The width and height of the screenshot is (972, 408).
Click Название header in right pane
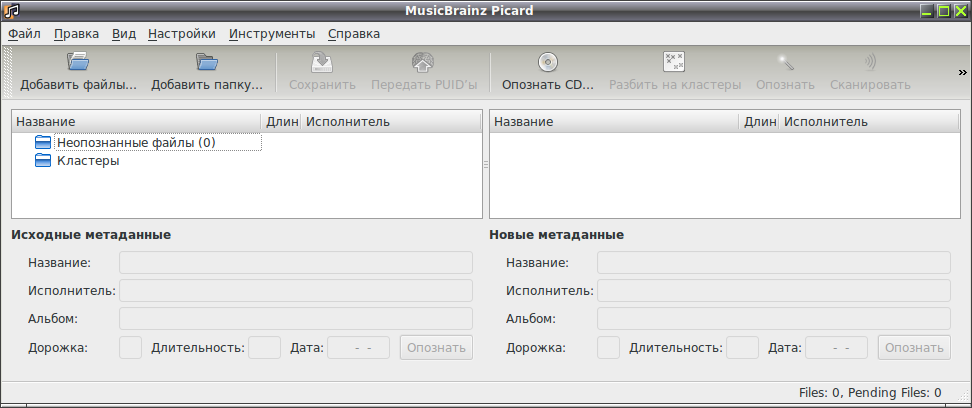615,122
